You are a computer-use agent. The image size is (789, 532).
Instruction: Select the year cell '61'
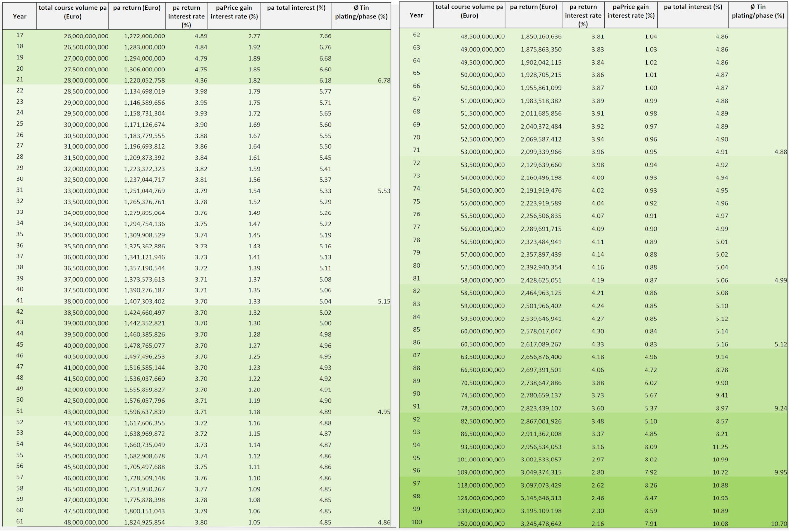point(20,522)
